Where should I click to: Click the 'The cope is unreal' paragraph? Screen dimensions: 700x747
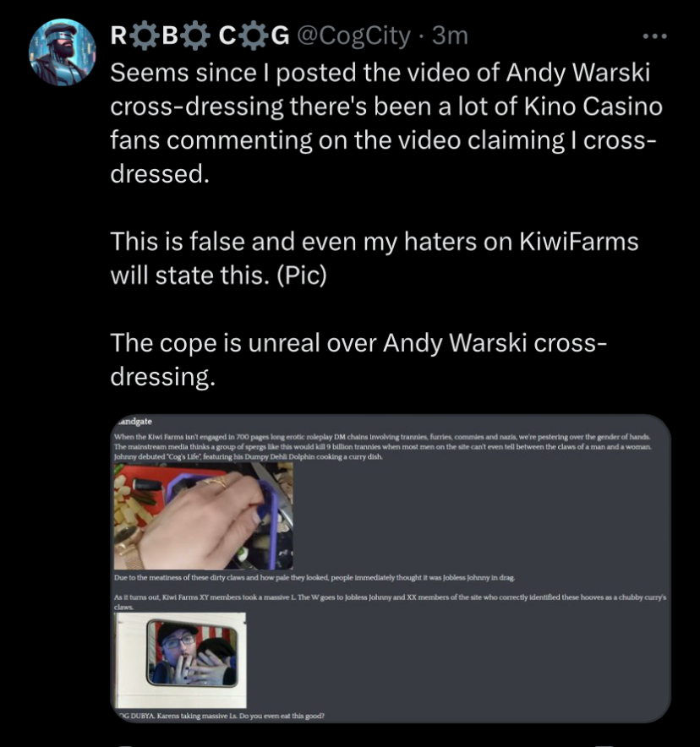[358, 360]
